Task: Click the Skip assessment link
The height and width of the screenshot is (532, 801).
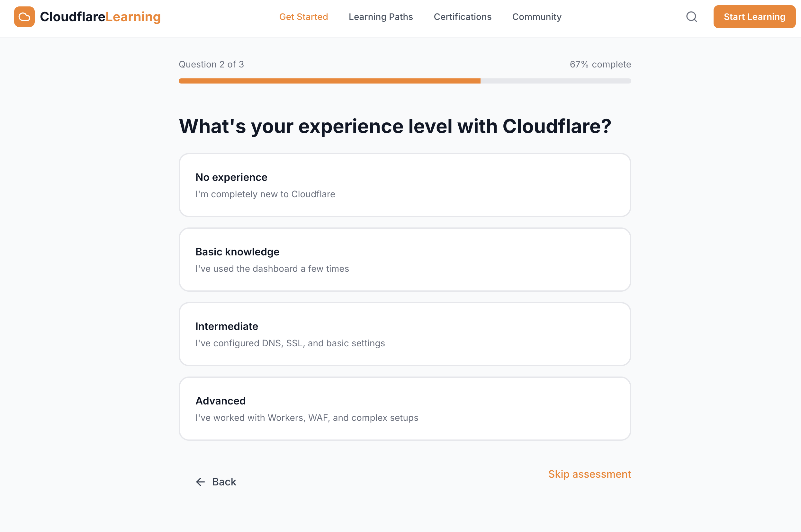Action: (589, 474)
